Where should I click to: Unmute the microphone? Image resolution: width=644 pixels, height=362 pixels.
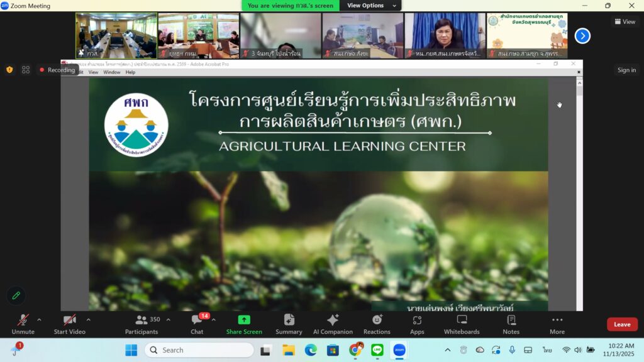(x=23, y=321)
